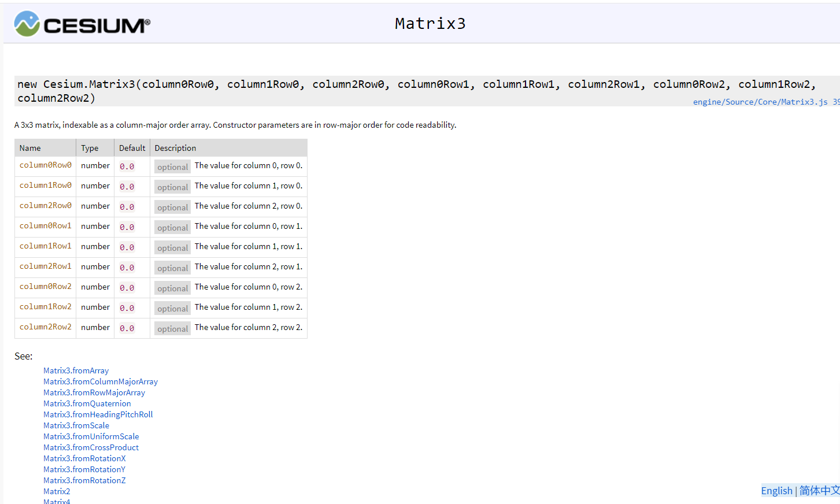
Task: Open Matrix3.fromRotationX link
Action: click(x=84, y=458)
